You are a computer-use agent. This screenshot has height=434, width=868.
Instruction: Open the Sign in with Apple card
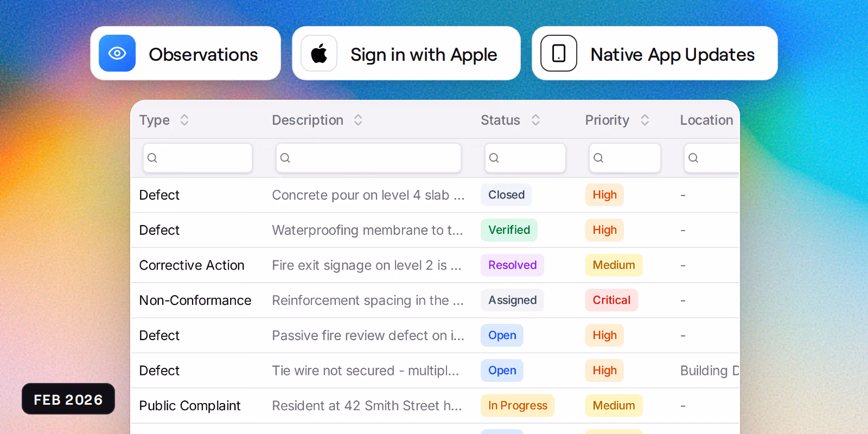(x=406, y=53)
